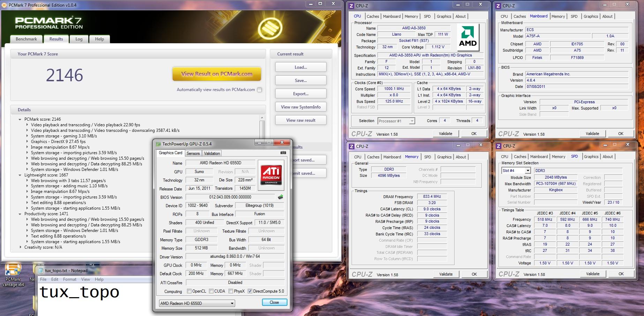Expand Graphics - DirectX 9 27.45 fps row
The image size is (644, 316).
point(27,142)
